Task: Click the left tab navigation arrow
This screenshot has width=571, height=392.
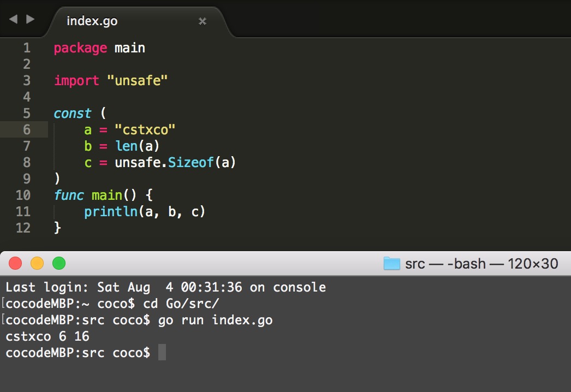Action: click(x=13, y=19)
